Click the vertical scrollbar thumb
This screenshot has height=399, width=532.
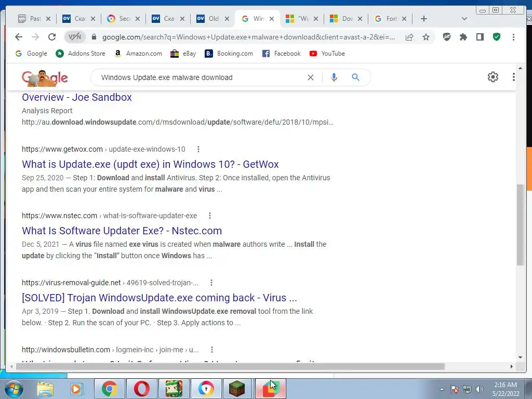520,224
